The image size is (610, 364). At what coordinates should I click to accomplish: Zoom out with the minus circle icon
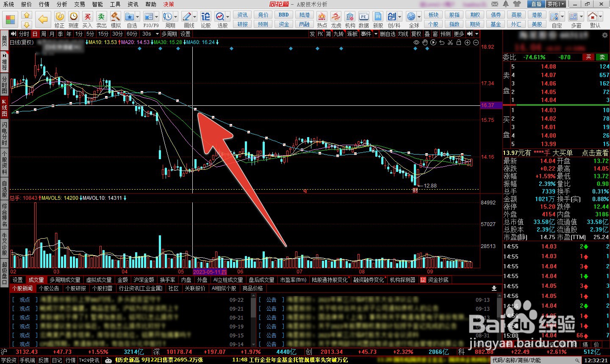[476, 42]
